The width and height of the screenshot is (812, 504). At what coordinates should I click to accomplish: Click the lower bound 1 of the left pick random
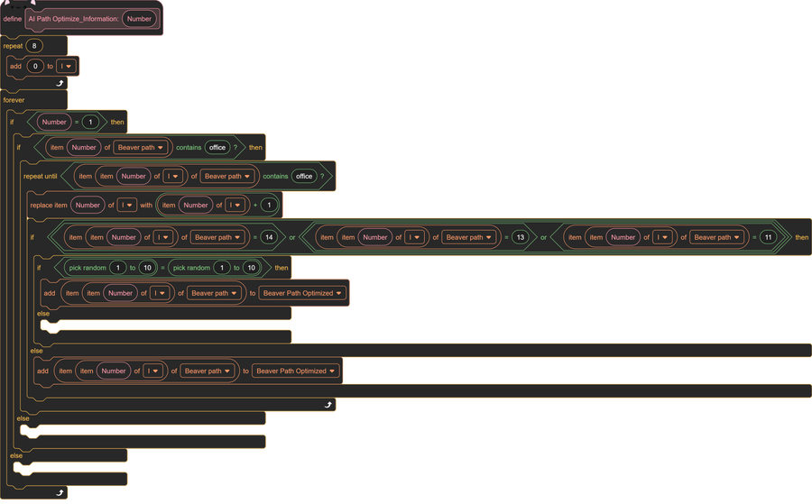tap(118, 268)
